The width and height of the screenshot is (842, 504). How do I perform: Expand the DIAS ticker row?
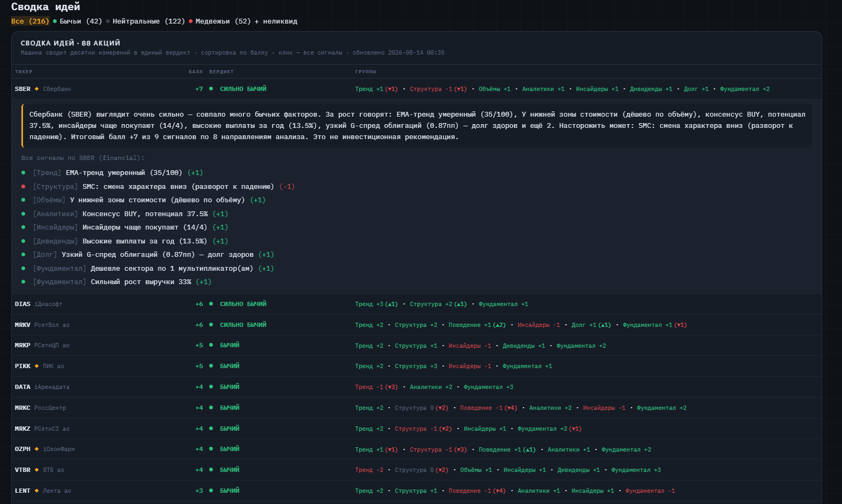[417, 304]
